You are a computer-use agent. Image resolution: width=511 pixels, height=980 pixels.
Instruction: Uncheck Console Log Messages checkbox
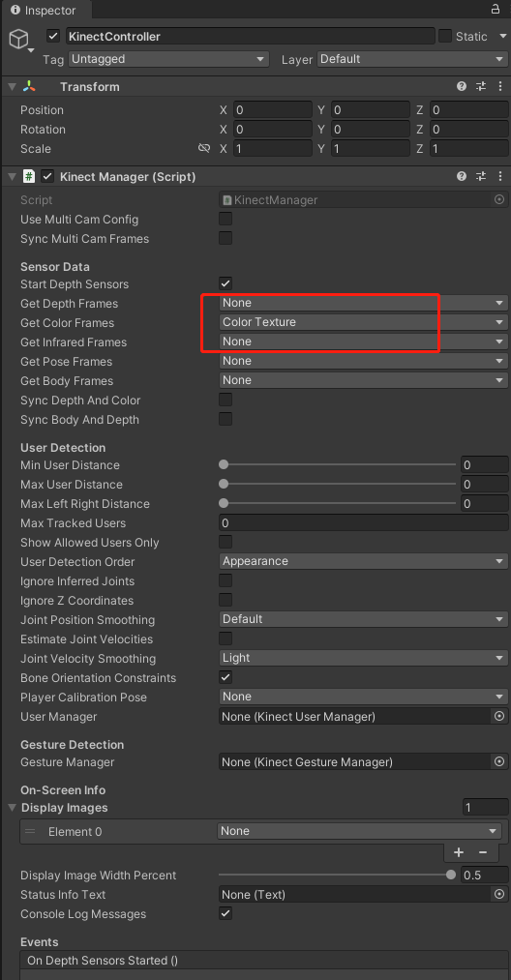click(x=225, y=913)
